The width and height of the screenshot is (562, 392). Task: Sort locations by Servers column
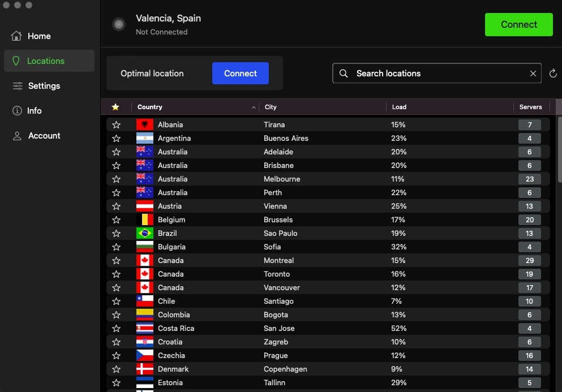coord(530,107)
